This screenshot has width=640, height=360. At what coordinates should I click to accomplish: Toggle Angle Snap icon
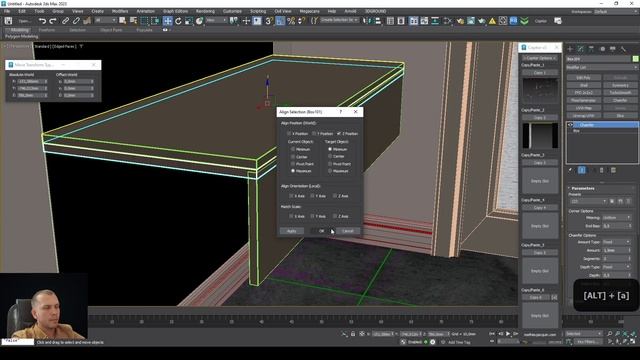click(x=280, y=21)
